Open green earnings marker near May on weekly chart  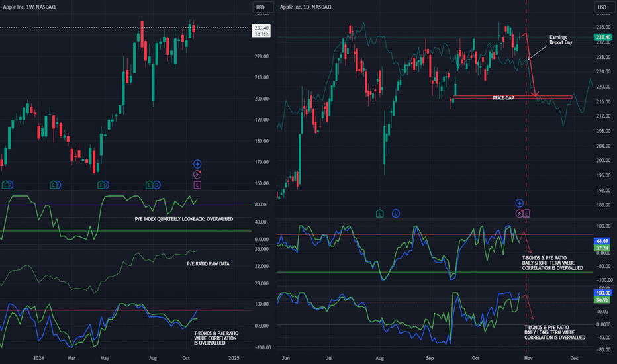pos(101,185)
